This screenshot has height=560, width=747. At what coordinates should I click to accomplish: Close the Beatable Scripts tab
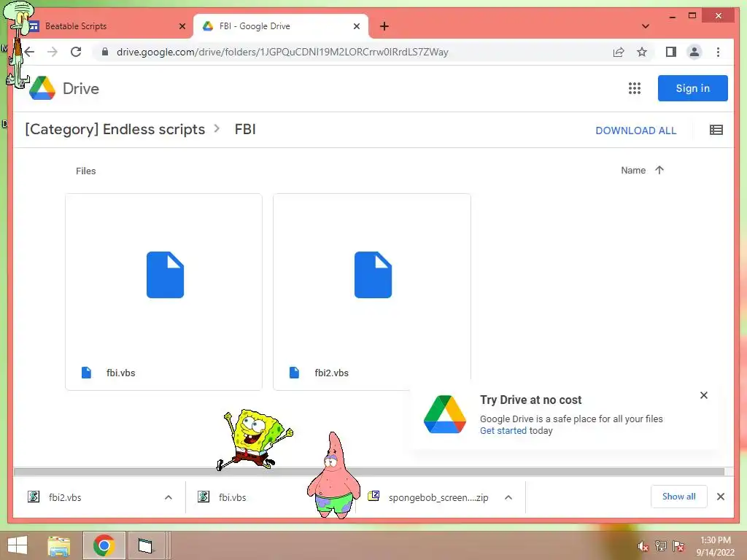[x=182, y=26]
